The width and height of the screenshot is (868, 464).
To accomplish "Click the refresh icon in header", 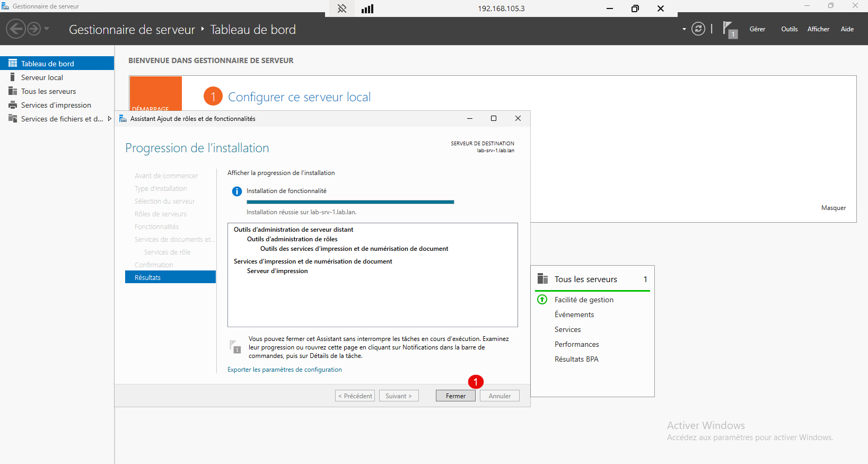I will click(698, 29).
